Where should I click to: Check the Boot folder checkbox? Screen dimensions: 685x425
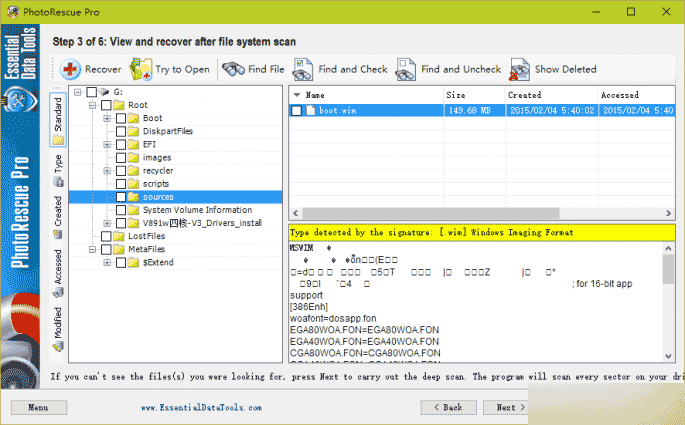121,118
